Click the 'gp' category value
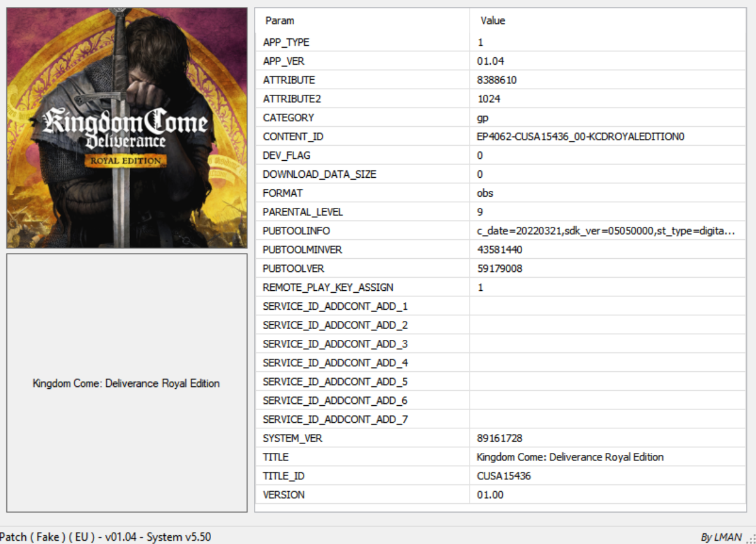The image size is (756, 544). pos(483,118)
